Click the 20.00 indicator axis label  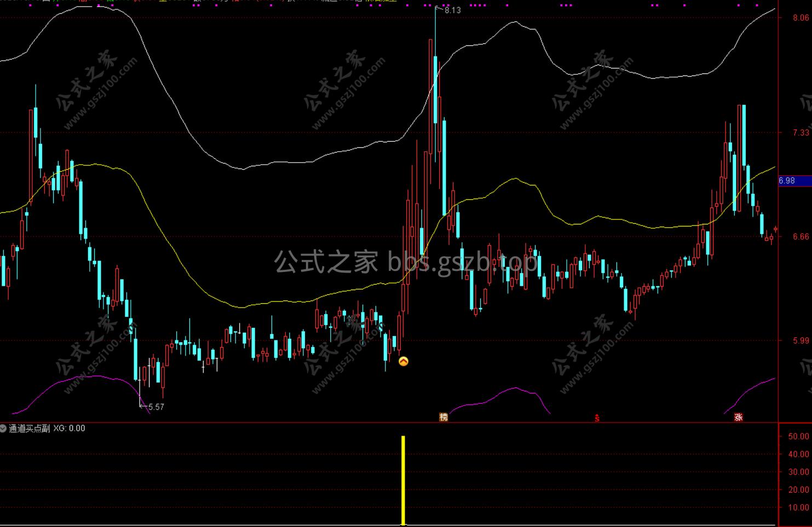coord(798,490)
